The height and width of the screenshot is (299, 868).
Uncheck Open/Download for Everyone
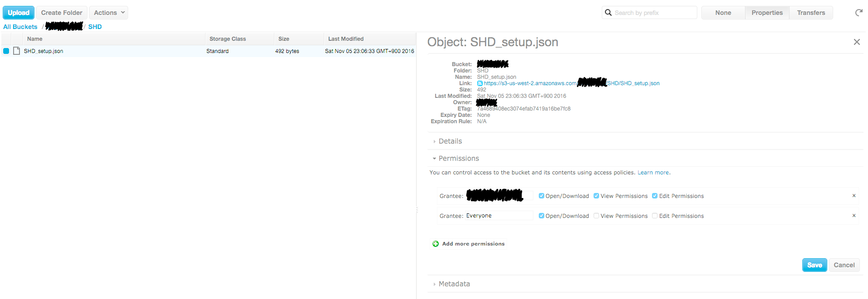click(x=541, y=216)
